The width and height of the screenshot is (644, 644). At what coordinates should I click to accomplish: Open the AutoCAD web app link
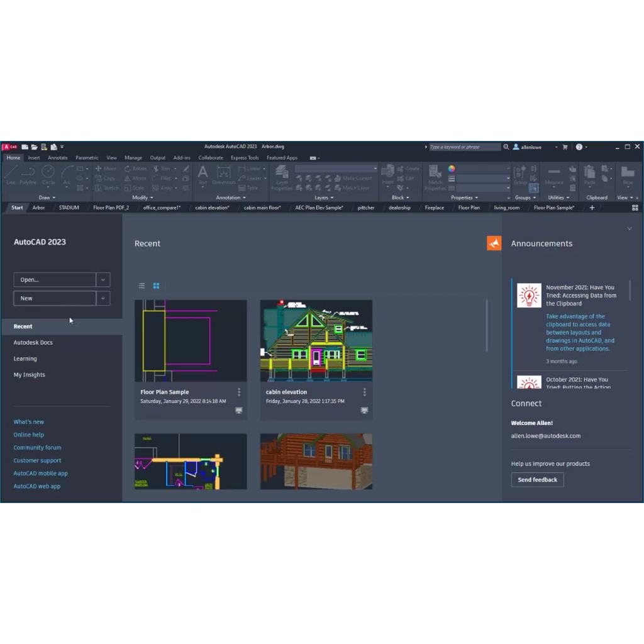[37, 486]
